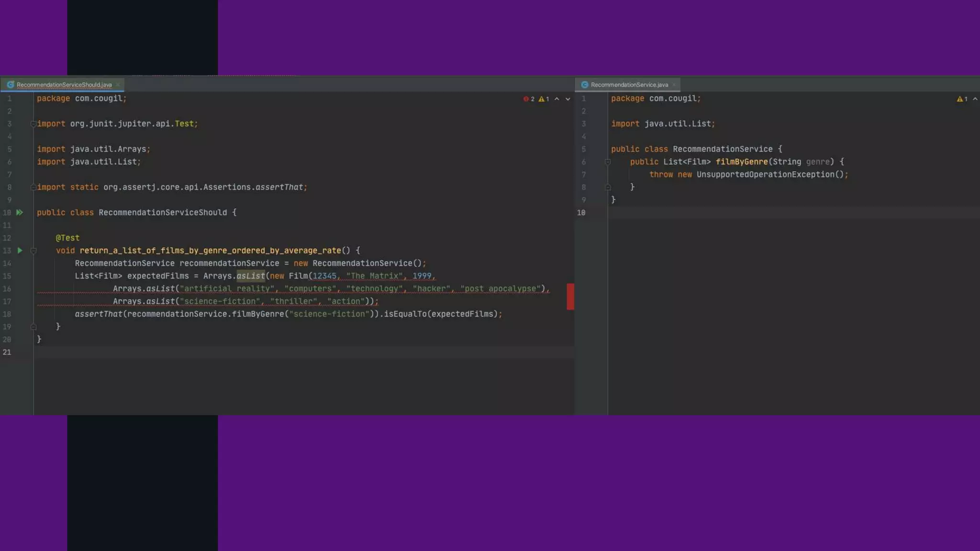The width and height of the screenshot is (980, 551).
Task: Jump to previous highlighted error in left editor
Action: pos(557,99)
